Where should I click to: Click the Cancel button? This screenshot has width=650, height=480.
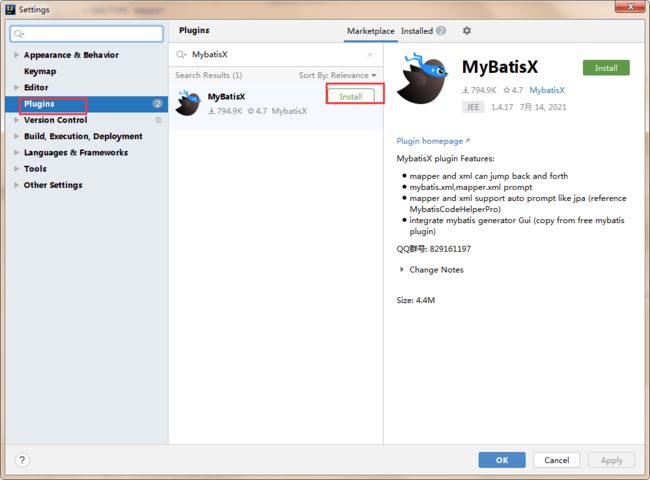click(556, 460)
